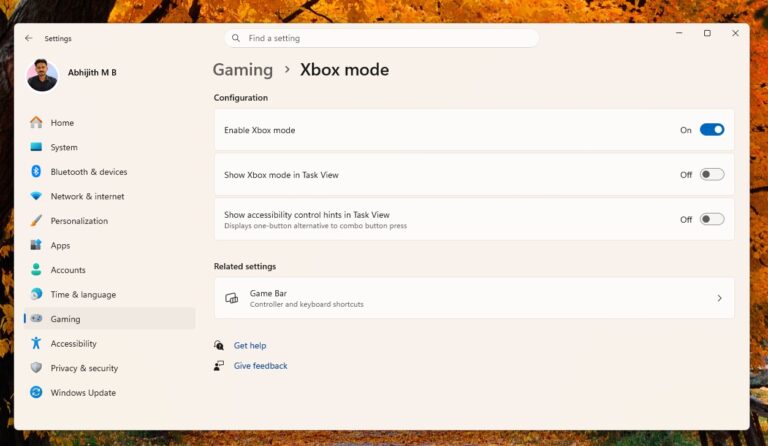Click the Time & language globe icon

36,294
